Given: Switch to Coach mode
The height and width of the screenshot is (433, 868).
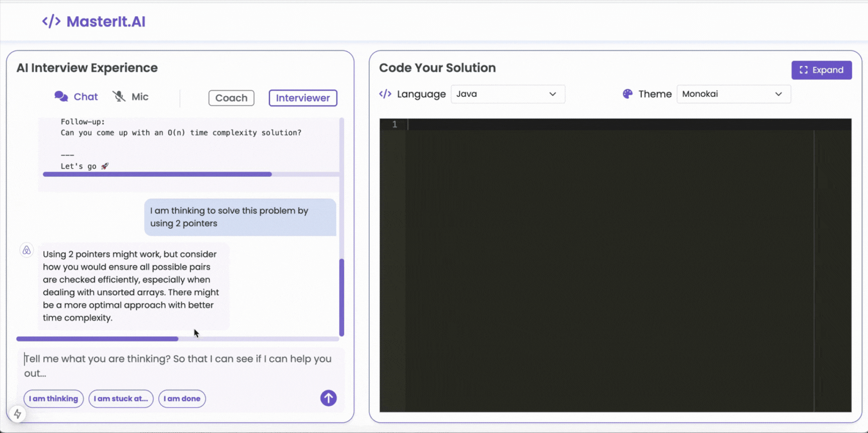Looking at the screenshot, I should point(231,98).
